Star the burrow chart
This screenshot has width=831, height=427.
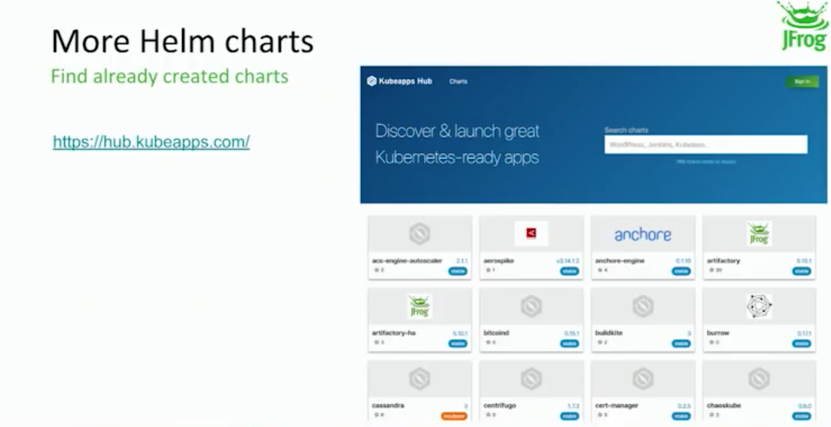pos(712,343)
